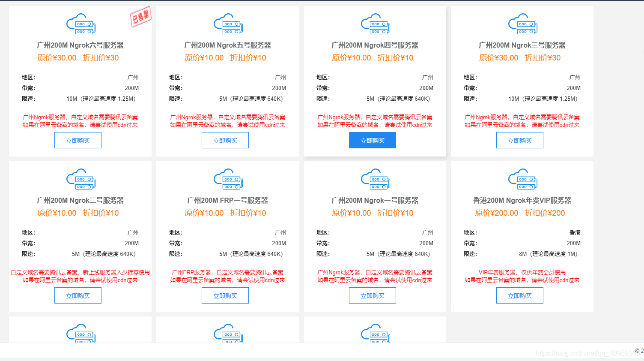
Task: Click the cloud server icon above 广州200M Ngrok三号服务器
Action: coord(522,24)
